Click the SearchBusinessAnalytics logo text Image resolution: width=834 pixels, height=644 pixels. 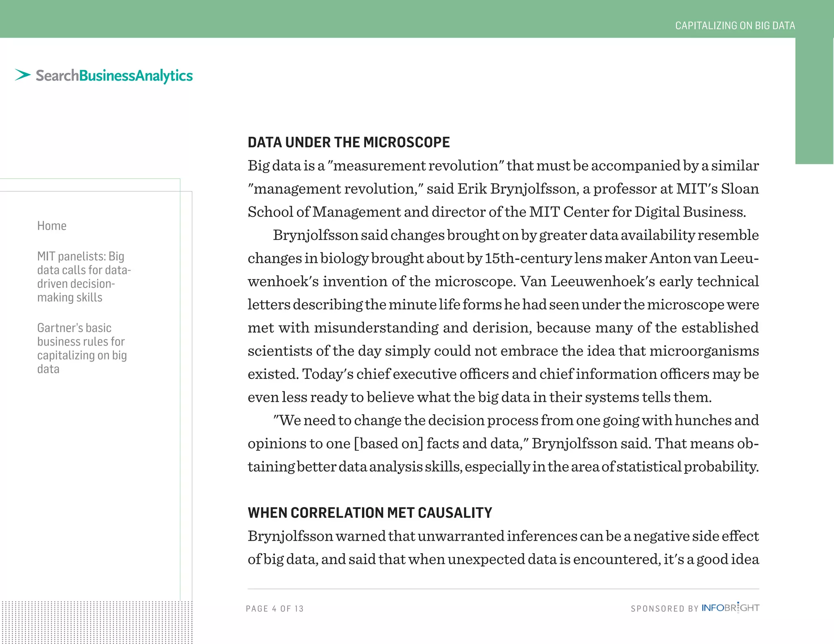click(114, 76)
